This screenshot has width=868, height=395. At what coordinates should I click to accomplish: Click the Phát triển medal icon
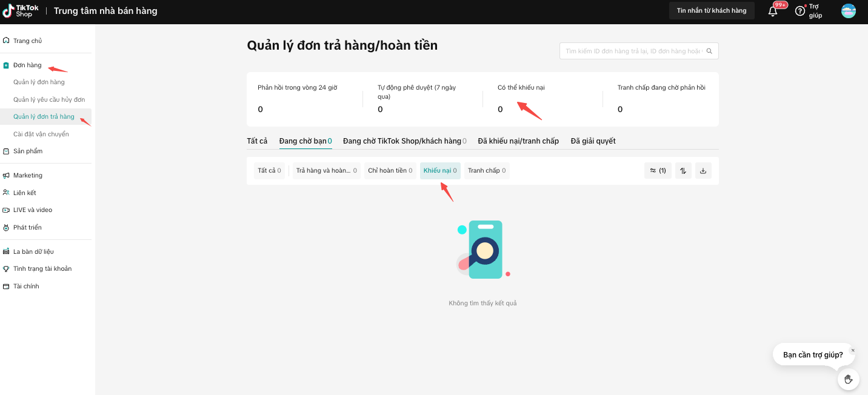(x=6, y=227)
